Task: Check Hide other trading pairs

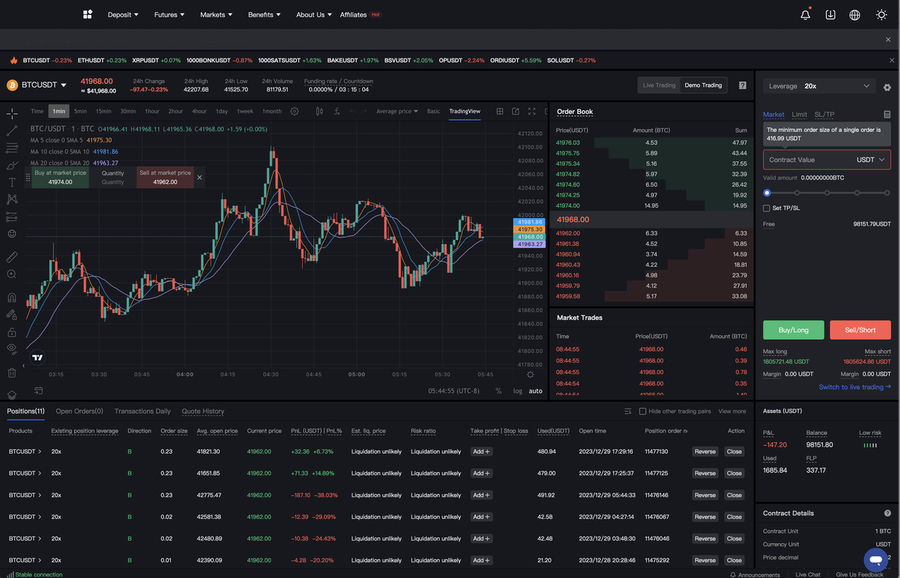Action: point(642,411)
